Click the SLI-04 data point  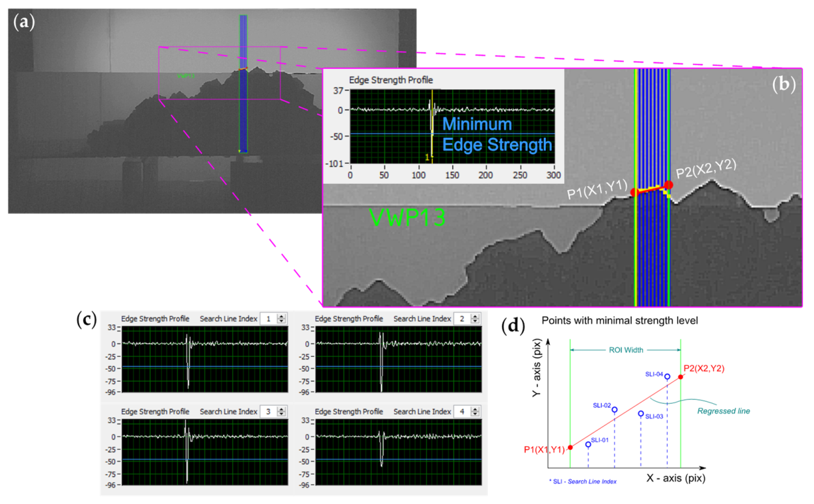667,377
